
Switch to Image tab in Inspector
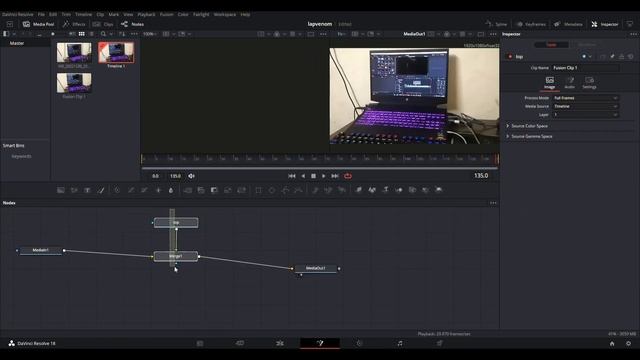(550, 82)
